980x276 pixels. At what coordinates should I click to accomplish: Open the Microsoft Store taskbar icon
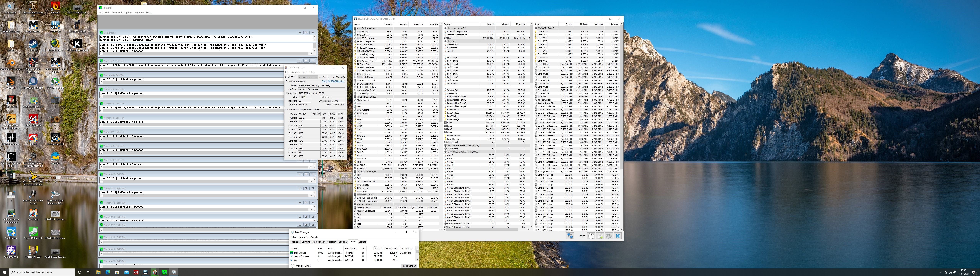(x=117, y=272)
